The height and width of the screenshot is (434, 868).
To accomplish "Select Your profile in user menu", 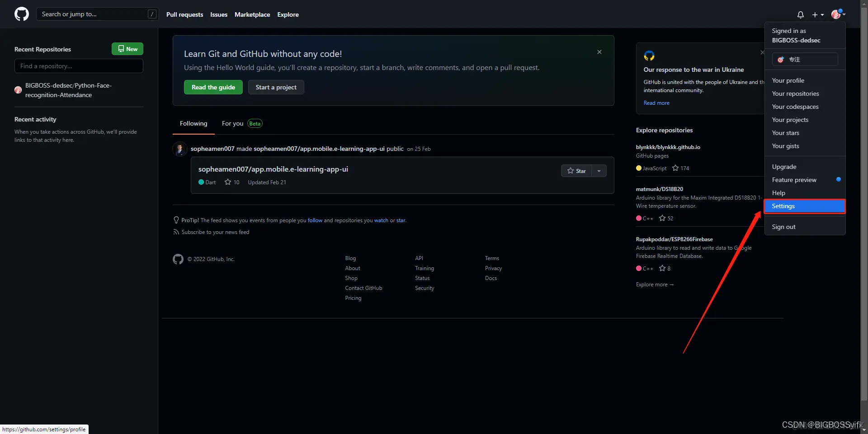I will tap(805, 80).
